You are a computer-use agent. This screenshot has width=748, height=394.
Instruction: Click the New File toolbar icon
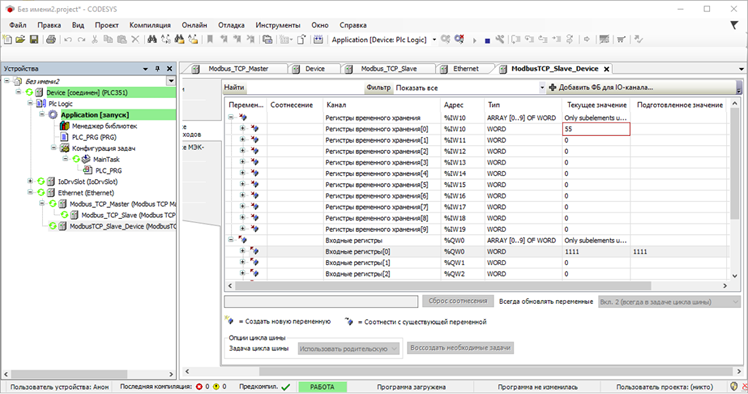(x=8, y=40)
